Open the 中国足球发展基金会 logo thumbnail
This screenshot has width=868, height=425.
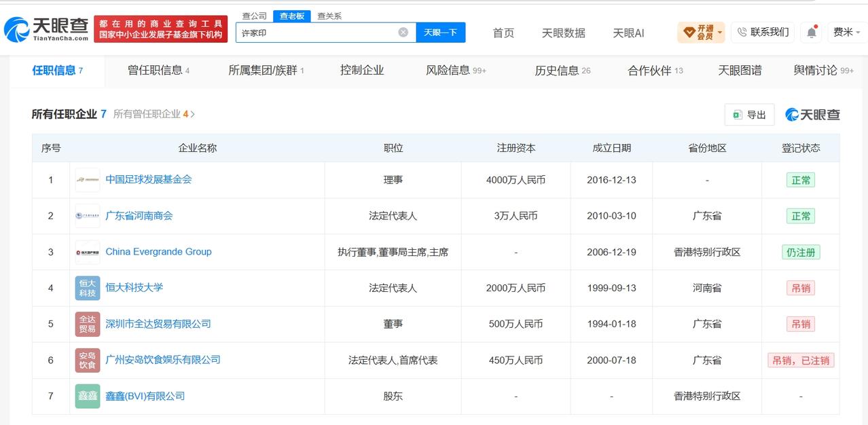[88, 180]
